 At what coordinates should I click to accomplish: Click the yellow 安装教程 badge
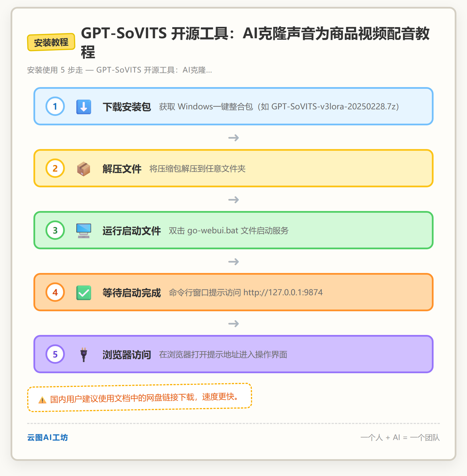51,42
